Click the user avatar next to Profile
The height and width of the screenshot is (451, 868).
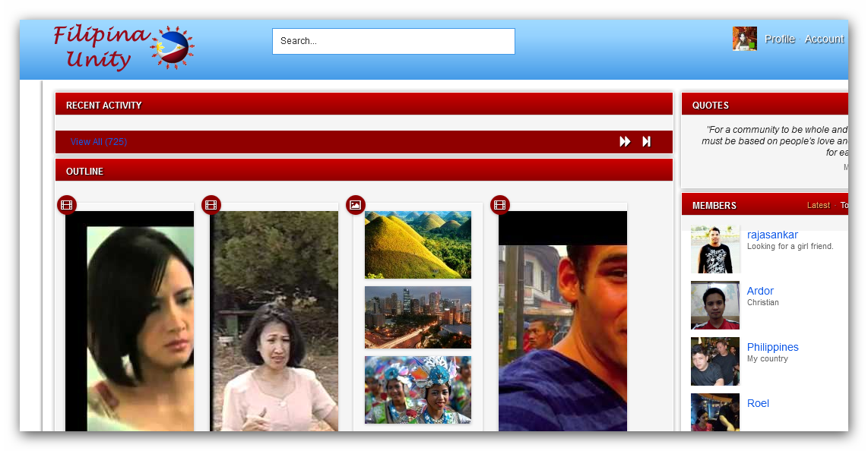point(744,39)
